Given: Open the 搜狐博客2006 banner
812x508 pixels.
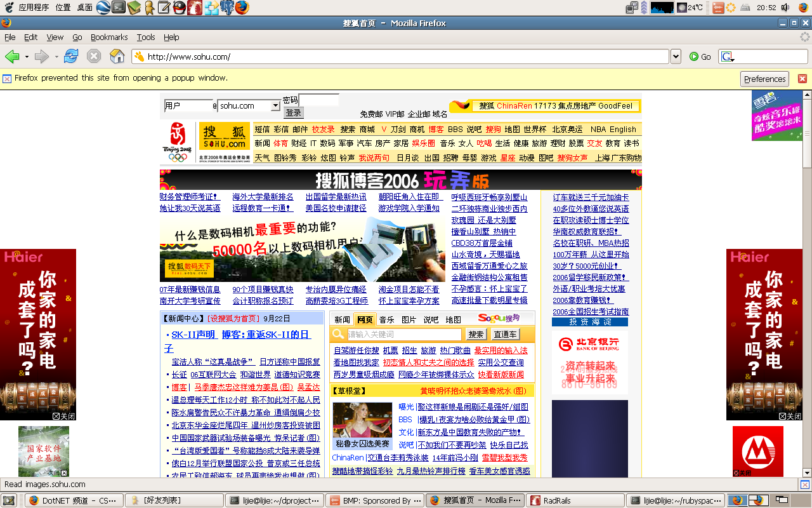Looking at the screenshot, I should coord(401,180).
